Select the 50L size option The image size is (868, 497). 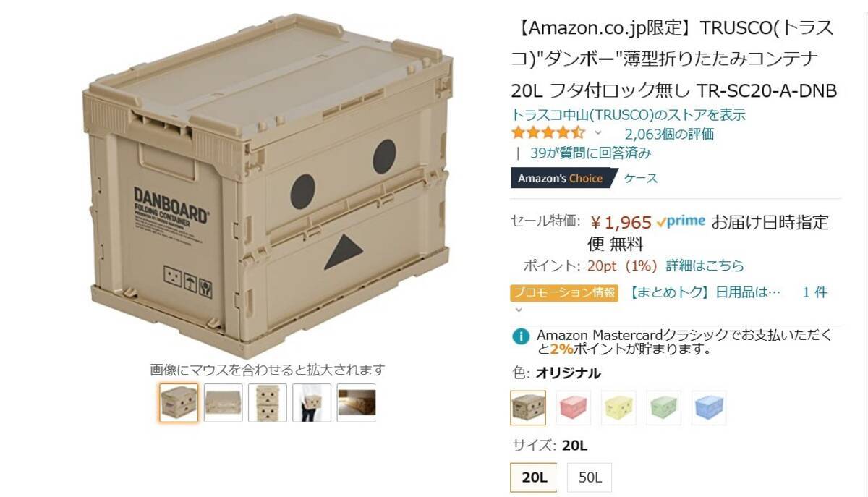(x=590, y=477)
